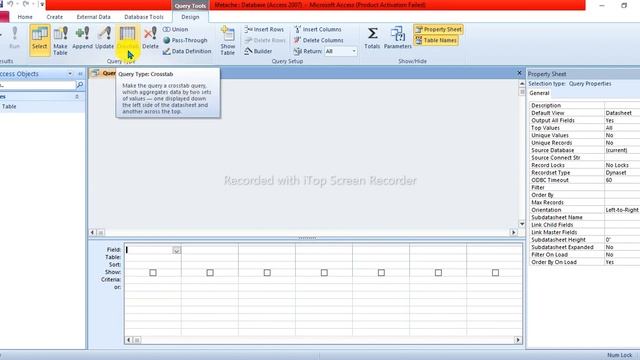Open the Access Objects navigation dropdown
The height and width of the screenshot is (360, 640).
coord(70,74)
